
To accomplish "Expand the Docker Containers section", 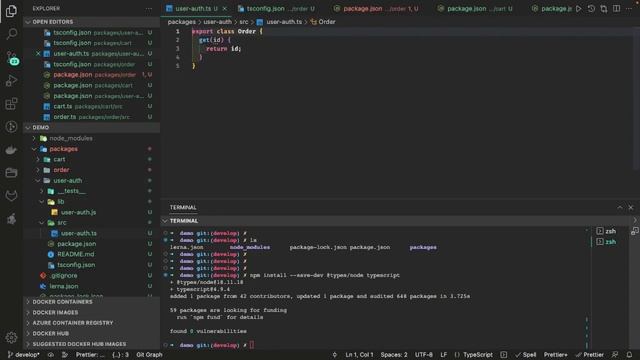I will click(x=91, y=302).
